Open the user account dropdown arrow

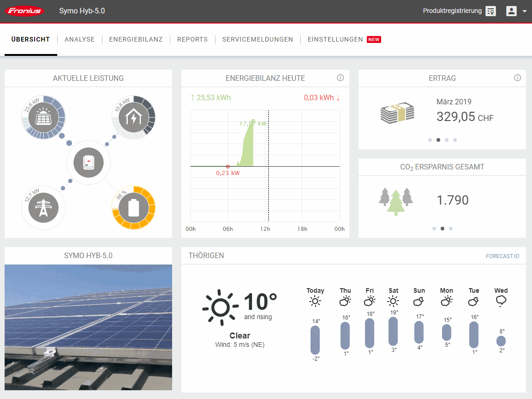click(525, 11)
